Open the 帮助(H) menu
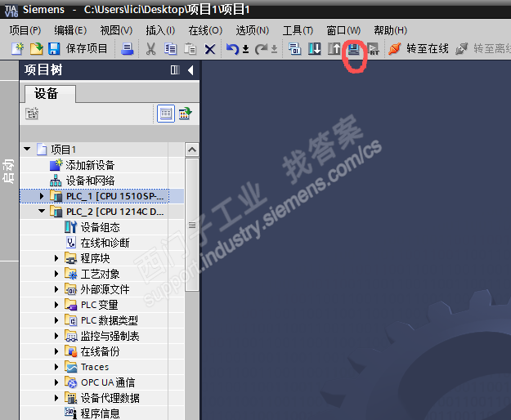This screenshot has width=511, height=420. [391, 30]
